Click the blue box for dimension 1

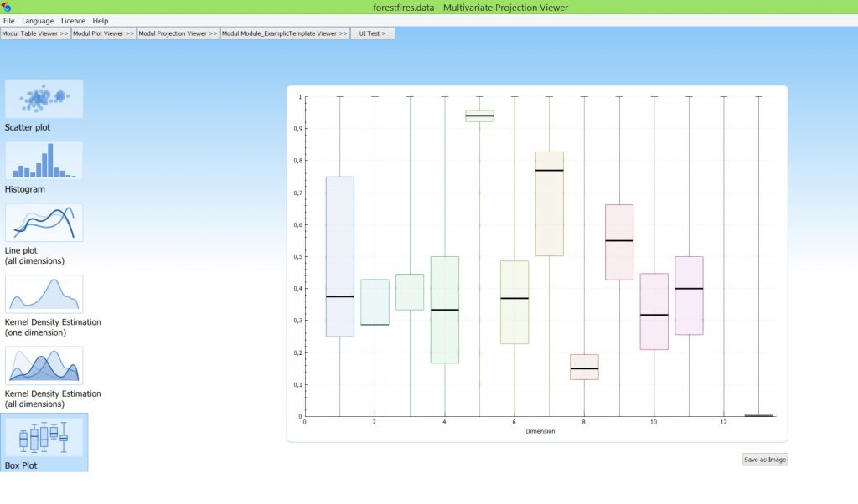339,256
